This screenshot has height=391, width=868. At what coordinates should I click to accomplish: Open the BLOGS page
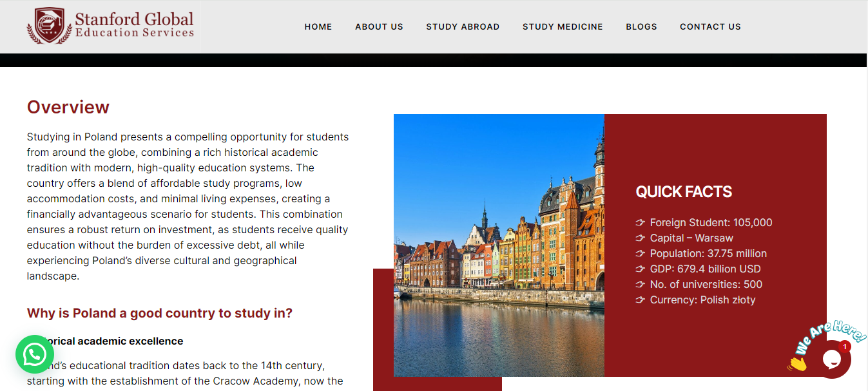pos(641,26)
